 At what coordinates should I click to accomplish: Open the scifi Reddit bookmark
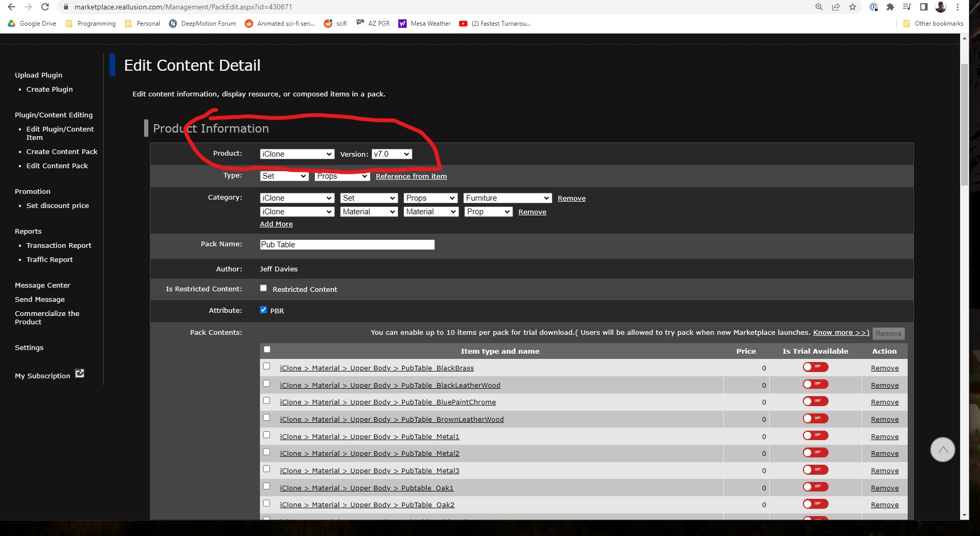[x=336, y=24]
